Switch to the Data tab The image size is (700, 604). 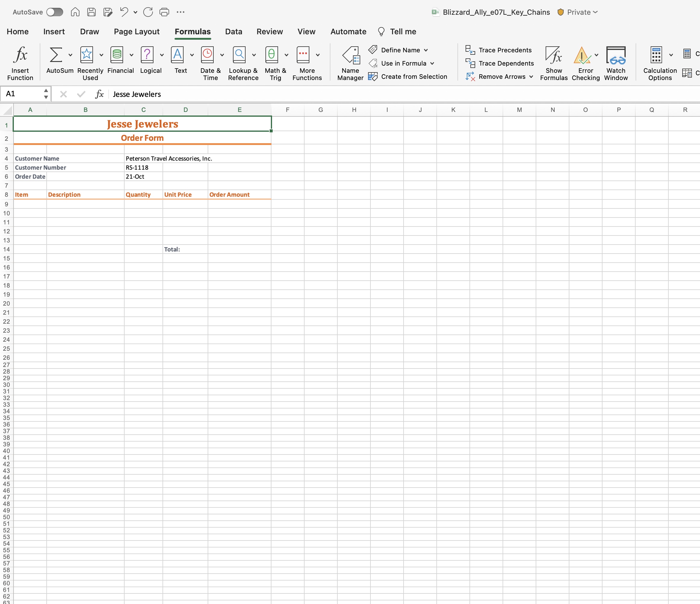coord(234,31)
